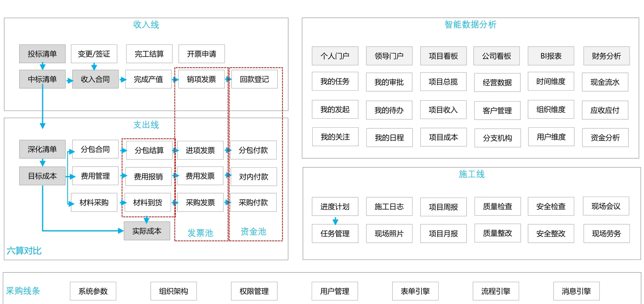Select the 分包合同 module
Viewport: 644px width, 304px height.
tap(95, 149)
